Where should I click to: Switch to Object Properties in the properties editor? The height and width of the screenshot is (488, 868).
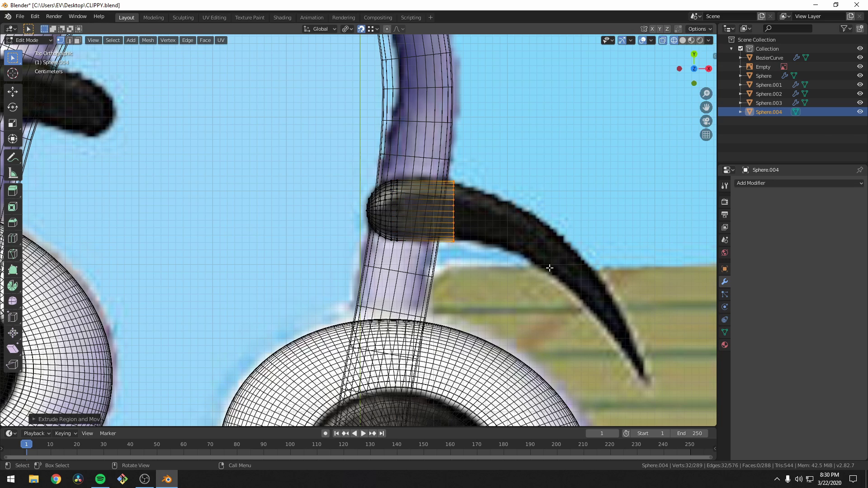click(x=724, y=269)
